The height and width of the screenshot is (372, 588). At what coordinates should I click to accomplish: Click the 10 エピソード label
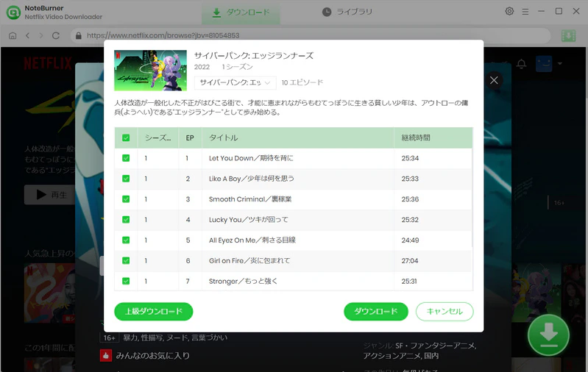pyautogui.click(x=302, y=82)
